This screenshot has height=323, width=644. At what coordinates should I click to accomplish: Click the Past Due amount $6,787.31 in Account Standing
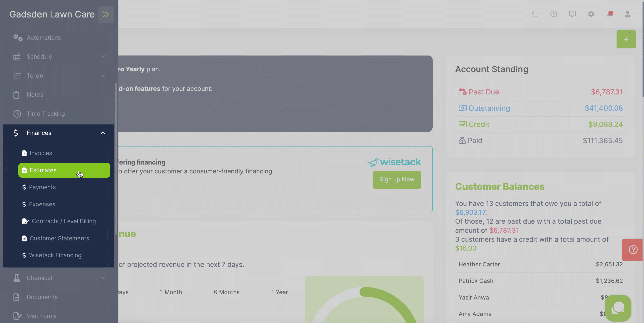(x=607, y=92)
